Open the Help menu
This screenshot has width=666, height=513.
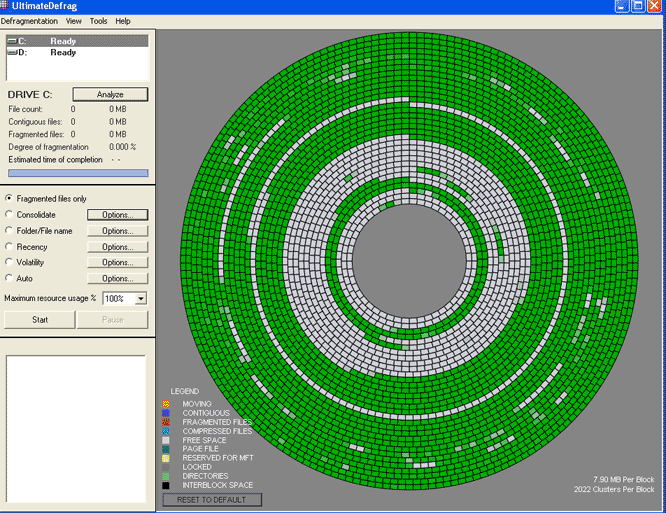click(x=123, y=21)
